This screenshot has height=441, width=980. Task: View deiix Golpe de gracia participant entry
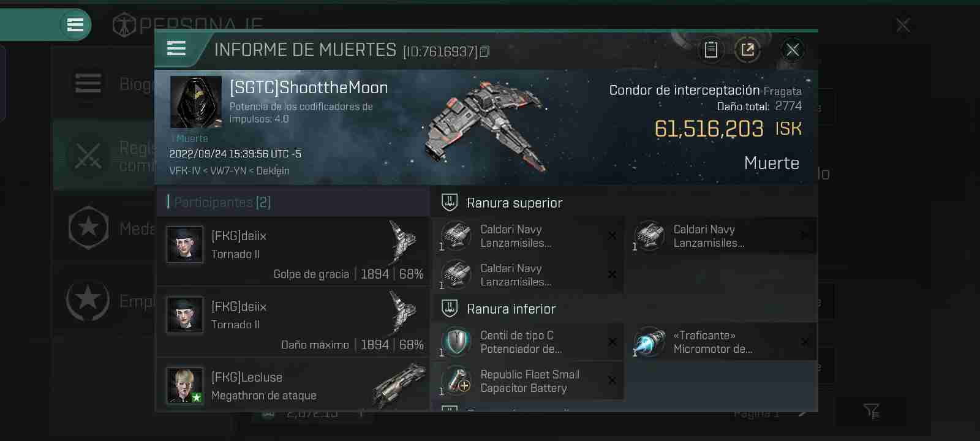pos(293,251)
